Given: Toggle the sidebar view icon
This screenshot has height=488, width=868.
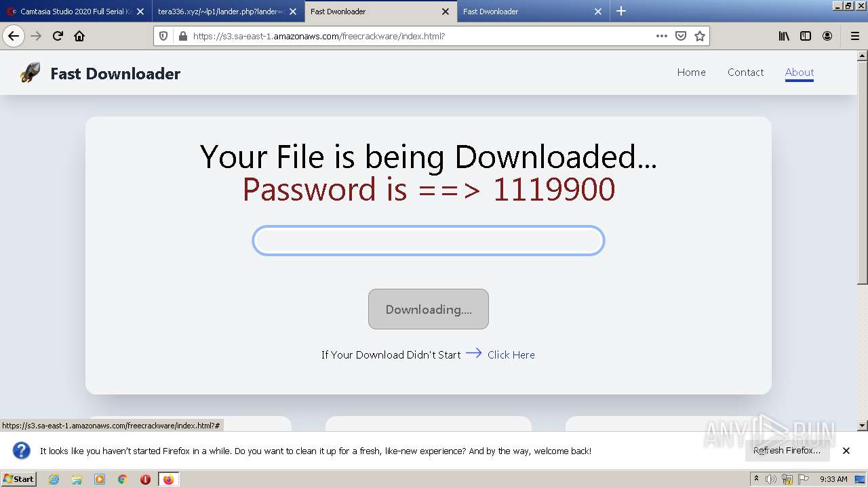Looking at the screenshot, I should tap(806, 36).
